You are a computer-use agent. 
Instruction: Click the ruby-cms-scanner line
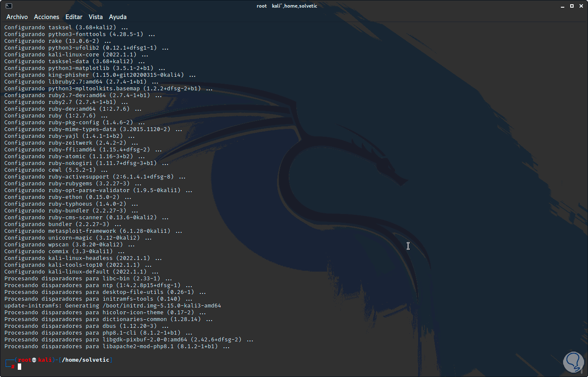click(86, 218)
